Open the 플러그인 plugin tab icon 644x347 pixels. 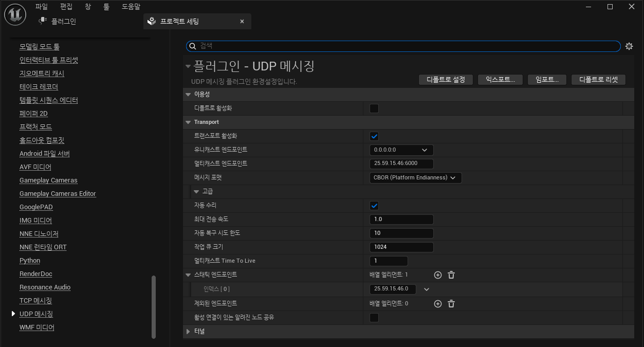click(43, 21)
